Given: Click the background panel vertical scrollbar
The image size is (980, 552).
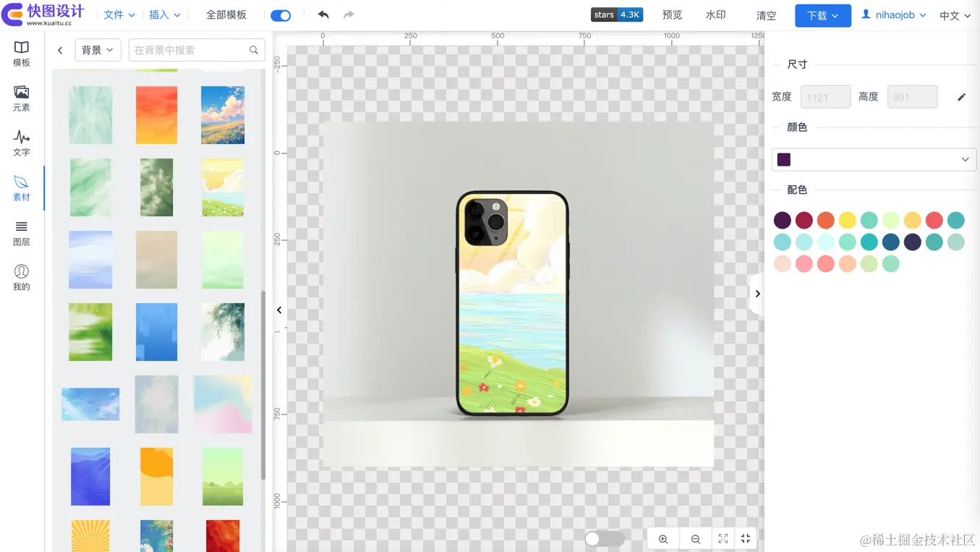Looking at the screenshot, I should click(x=263, y=386).
